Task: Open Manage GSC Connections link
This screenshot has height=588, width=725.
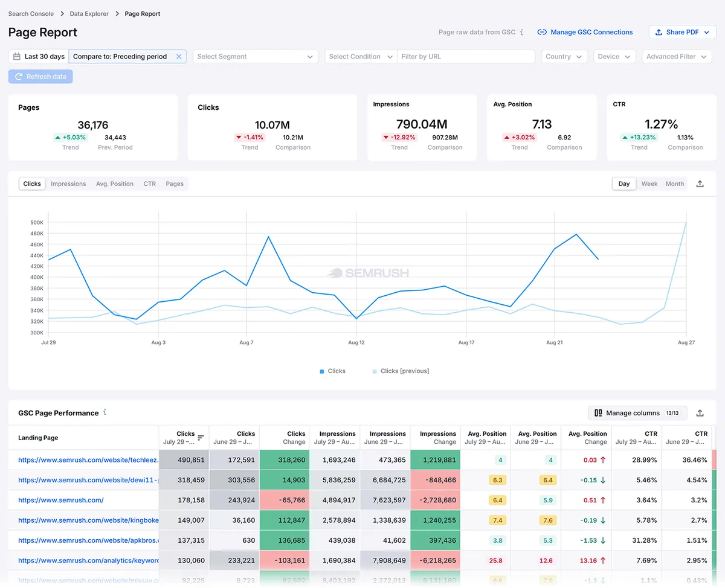Action: pos(585,33)
